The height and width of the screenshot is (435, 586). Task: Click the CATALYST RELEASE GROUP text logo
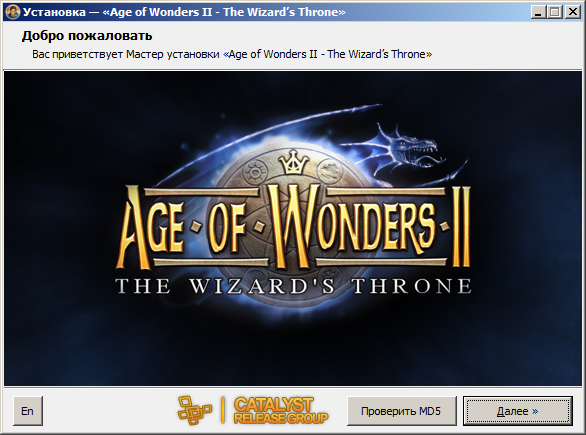280,410
